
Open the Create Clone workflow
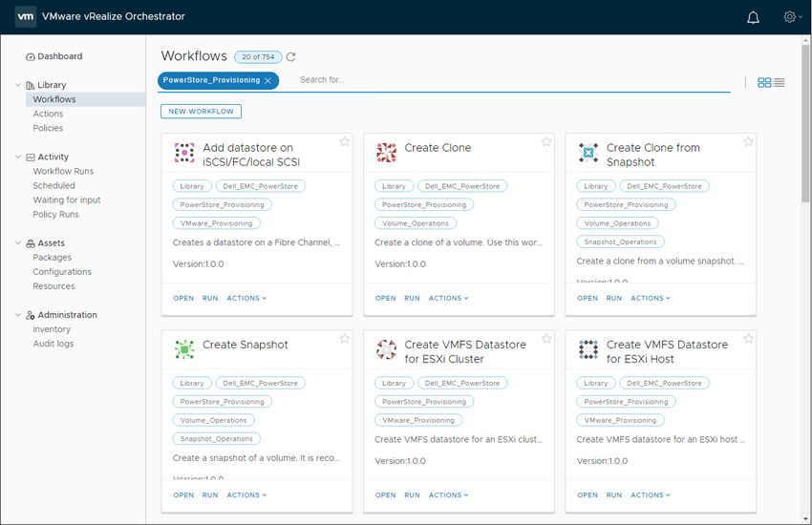[385, 299]
